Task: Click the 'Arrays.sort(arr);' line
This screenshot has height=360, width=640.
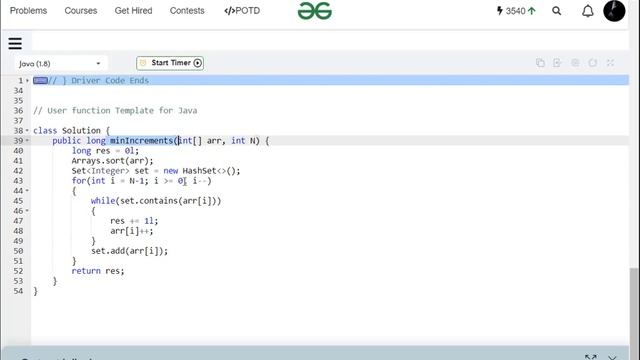Action: pyautogui.click(x=113, y=161)
